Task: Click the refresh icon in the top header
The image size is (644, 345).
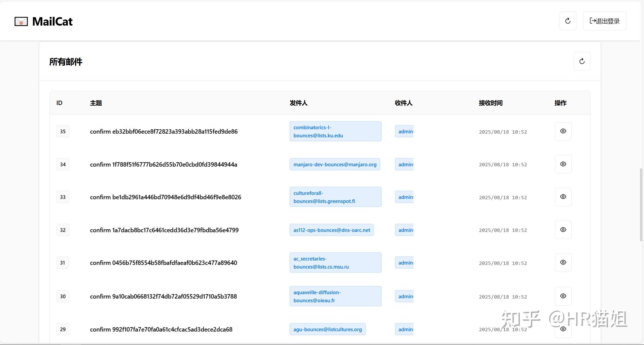Action: coord(568,21)
